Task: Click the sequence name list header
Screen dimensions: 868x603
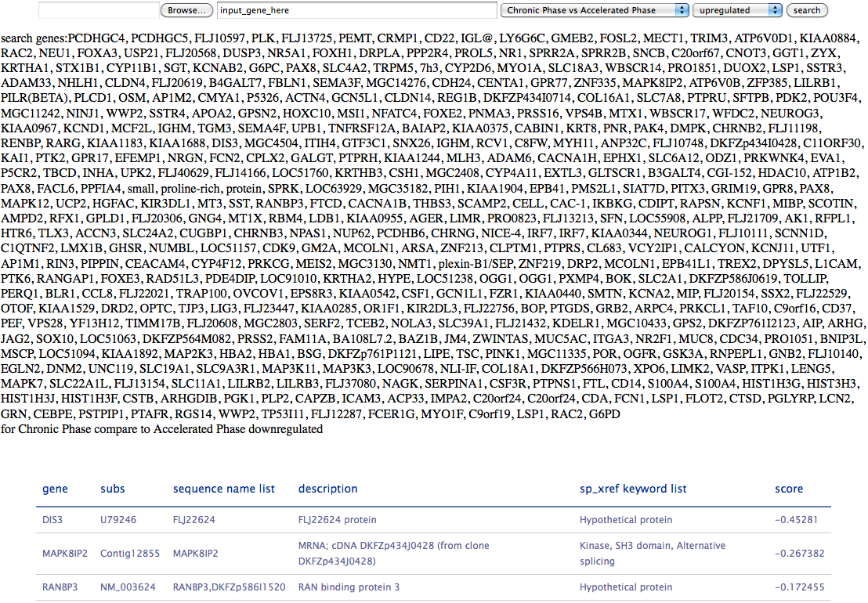Action: pyautogui.click(x=224, y=489)
